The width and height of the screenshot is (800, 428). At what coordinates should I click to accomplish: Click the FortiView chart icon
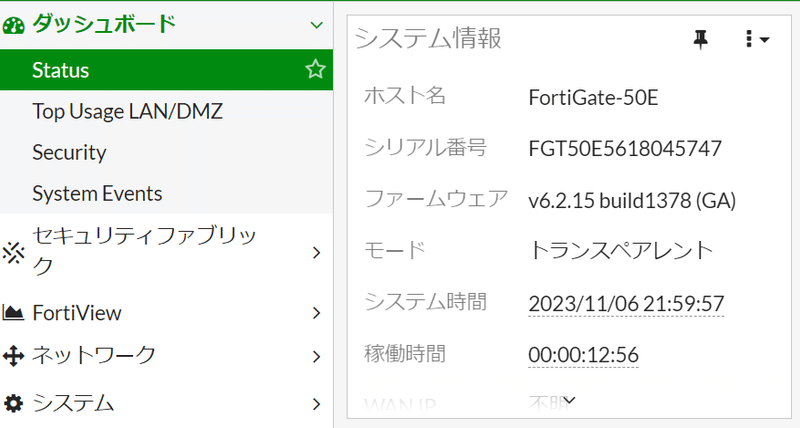tap(13, 312)
